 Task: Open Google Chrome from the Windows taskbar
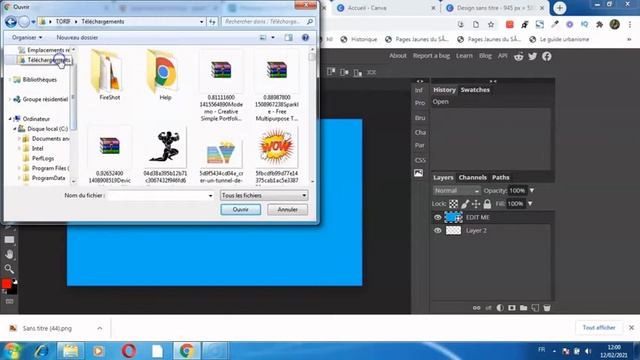pyautogui.click(x=187, y=351)
